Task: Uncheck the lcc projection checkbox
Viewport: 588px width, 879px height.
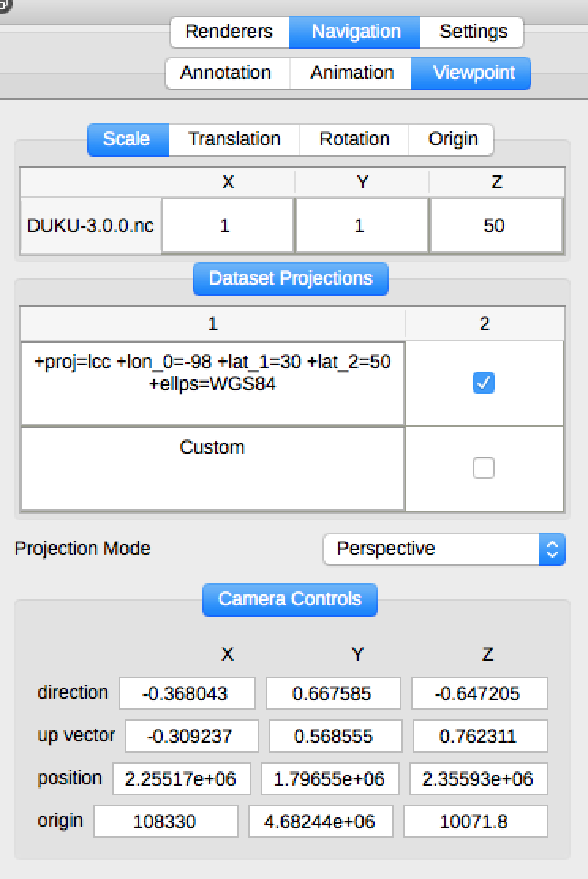Action: click(483, 383)
